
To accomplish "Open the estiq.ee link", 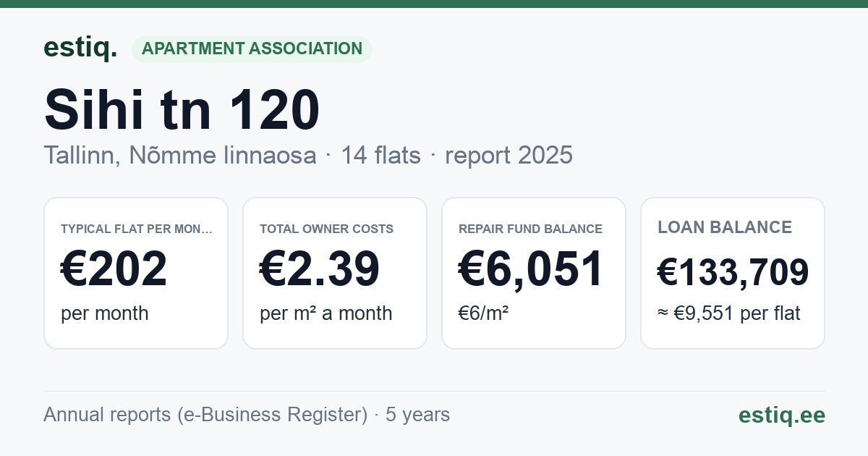I will point(782,415).
